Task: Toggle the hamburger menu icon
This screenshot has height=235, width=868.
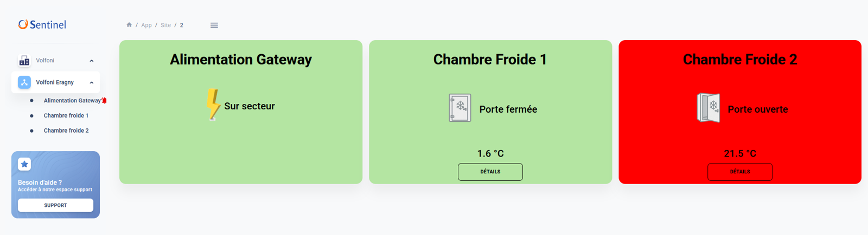Action: click(x=214, y=25)
